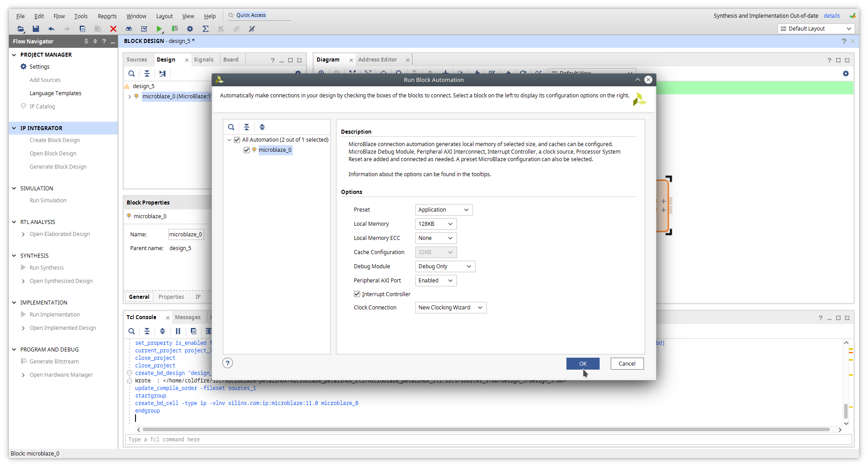
Task: Open the Peripheral AXI Port dropdown
Action: coord(436,281)
